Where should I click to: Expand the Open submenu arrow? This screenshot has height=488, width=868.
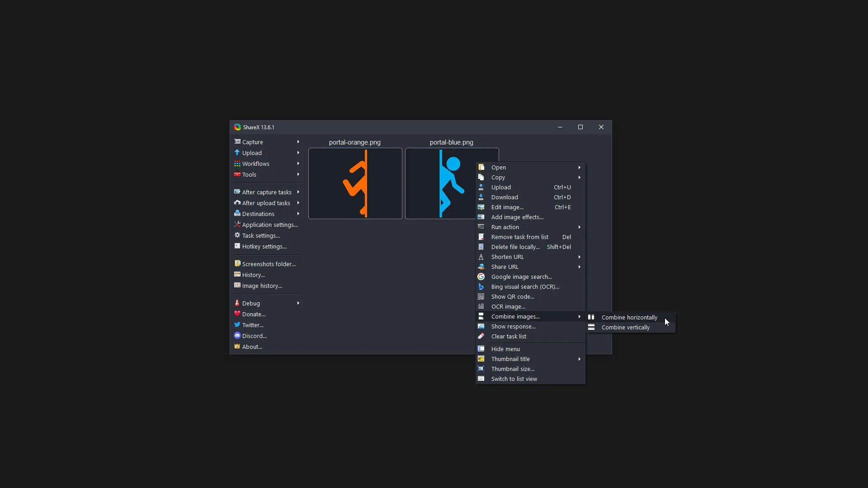pos(579,167)
